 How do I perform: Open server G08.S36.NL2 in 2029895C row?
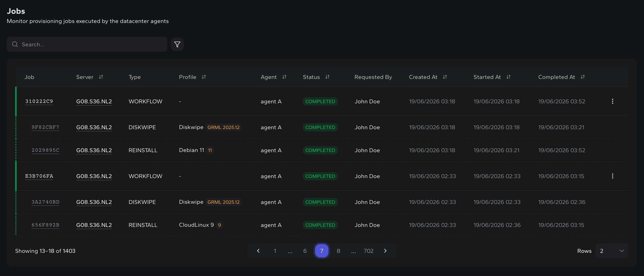94,151
